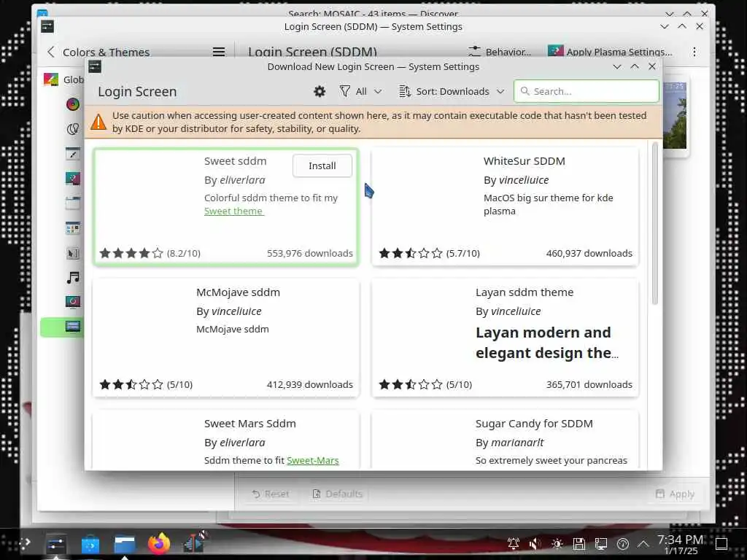Click 553,976 downloads text

coord(309,253)
